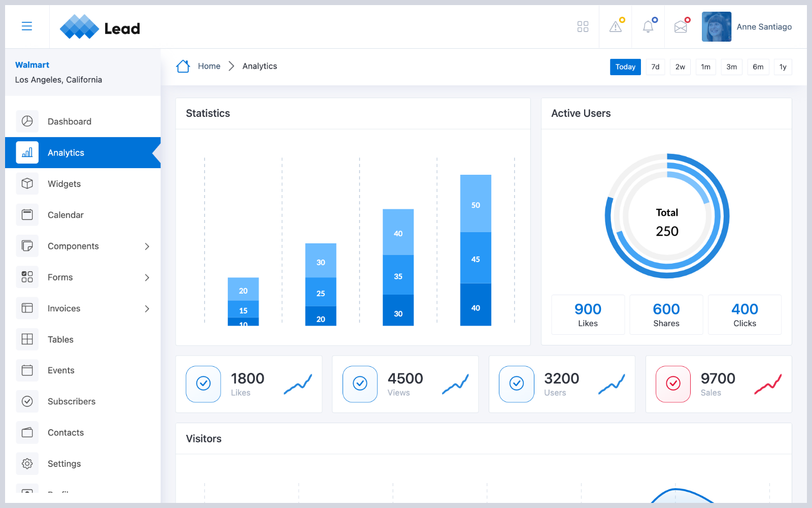Screen dimensions: 812x508
Task: Click the Subscribers checkmark icon
Action: click(x=27, y=401)
